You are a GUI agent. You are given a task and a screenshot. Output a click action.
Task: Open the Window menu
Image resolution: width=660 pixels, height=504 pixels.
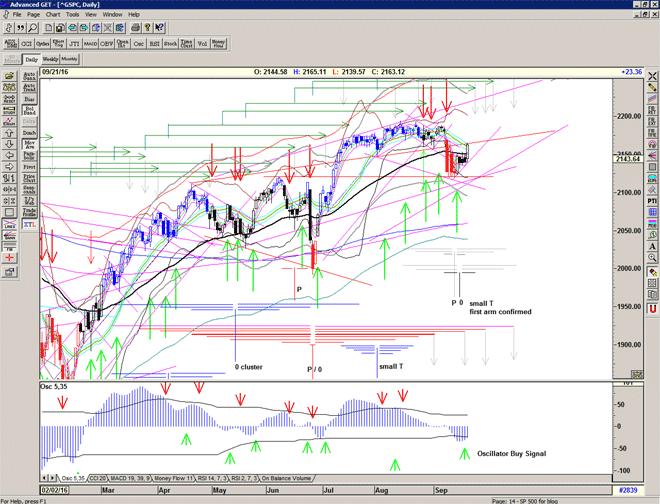pos(112,15)
